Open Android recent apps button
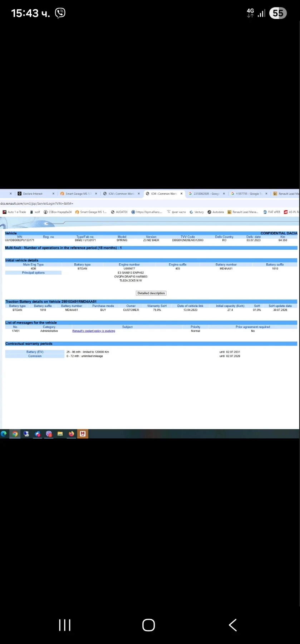300x644 pixels. tap(65, 625)
